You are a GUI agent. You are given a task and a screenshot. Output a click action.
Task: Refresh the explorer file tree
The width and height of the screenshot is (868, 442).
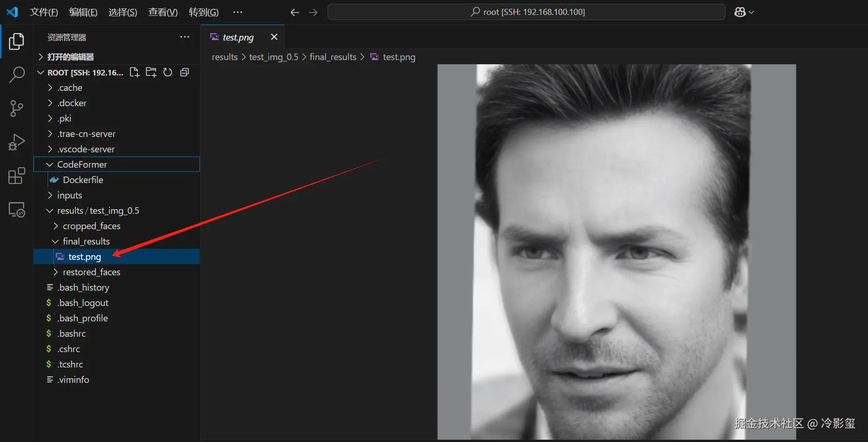(x=168, y=72)
